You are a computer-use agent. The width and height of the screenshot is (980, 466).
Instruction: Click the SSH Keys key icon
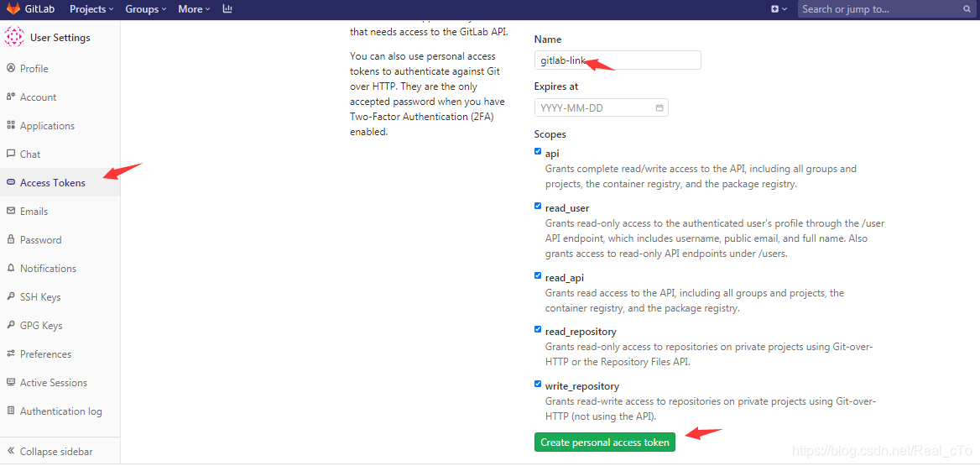coord(11,296)
